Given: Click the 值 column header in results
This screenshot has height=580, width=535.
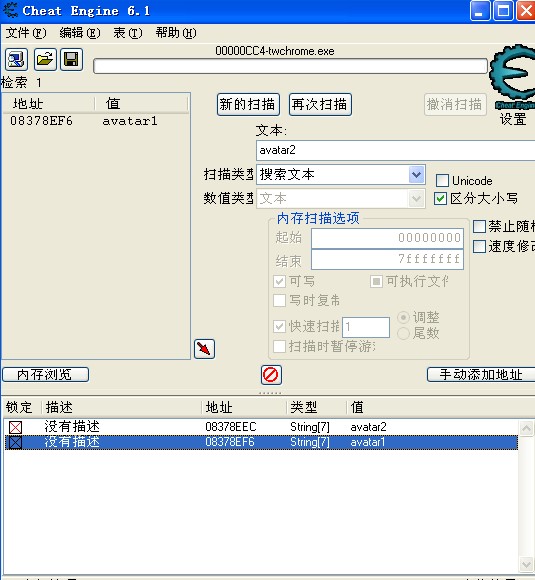Looking at the screenshot, I should tap(142, 103).
